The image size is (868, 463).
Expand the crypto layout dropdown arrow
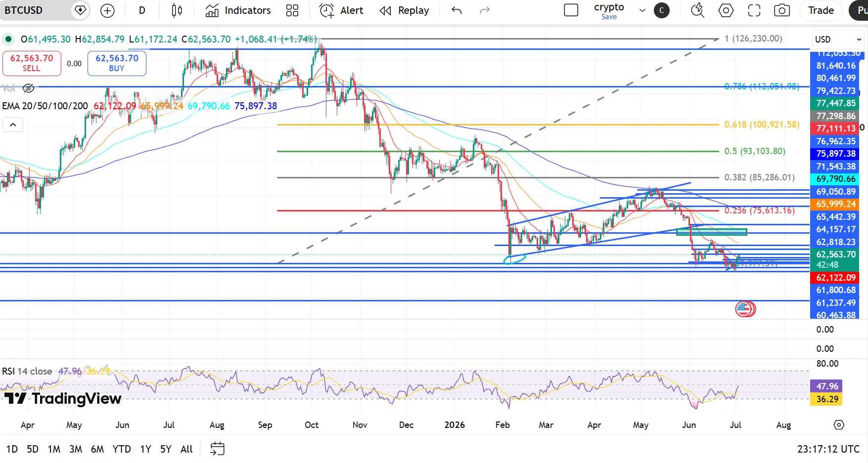click(x=642, y=10)
